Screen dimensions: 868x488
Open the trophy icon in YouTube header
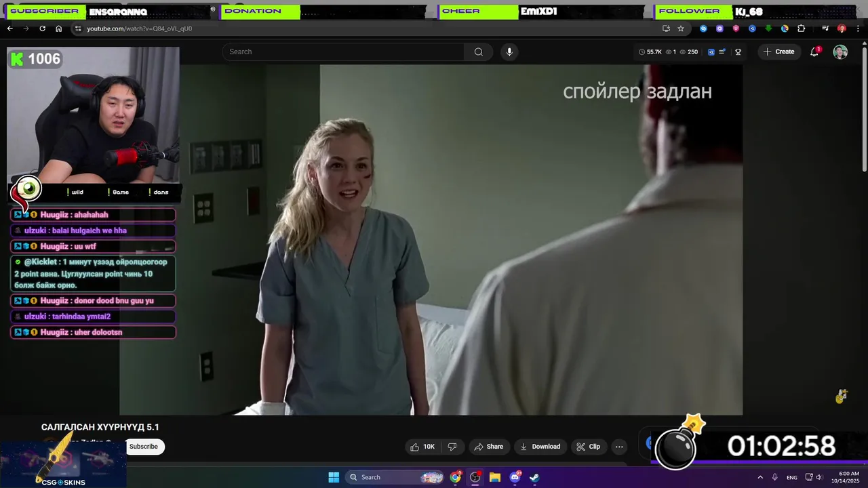click(x=738, y=52)
